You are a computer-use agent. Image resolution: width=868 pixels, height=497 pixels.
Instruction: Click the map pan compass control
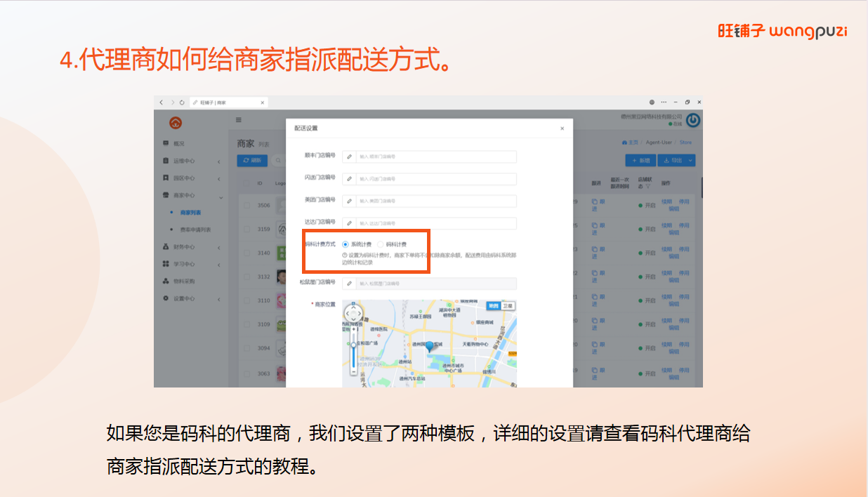(353, 314)
